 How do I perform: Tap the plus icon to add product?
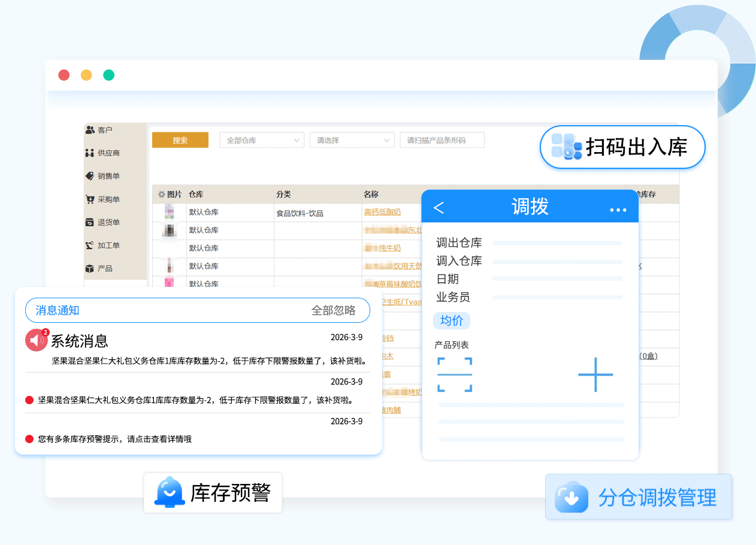[595, 375]
